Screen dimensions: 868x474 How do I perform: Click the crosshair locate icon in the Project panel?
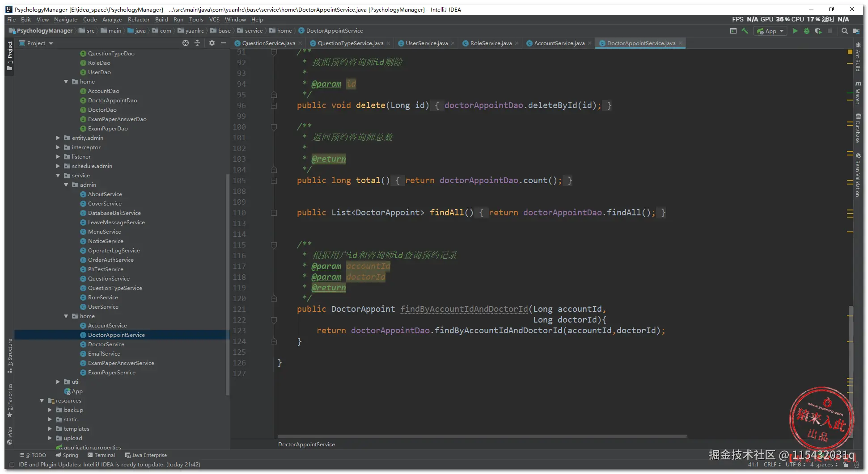[x=186, y=43]
